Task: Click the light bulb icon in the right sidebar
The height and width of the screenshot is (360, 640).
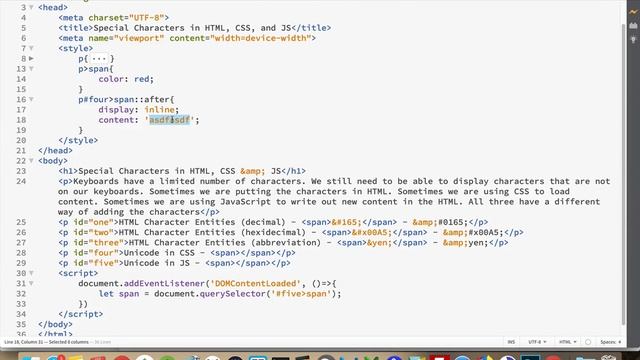Action: [633, 40]
